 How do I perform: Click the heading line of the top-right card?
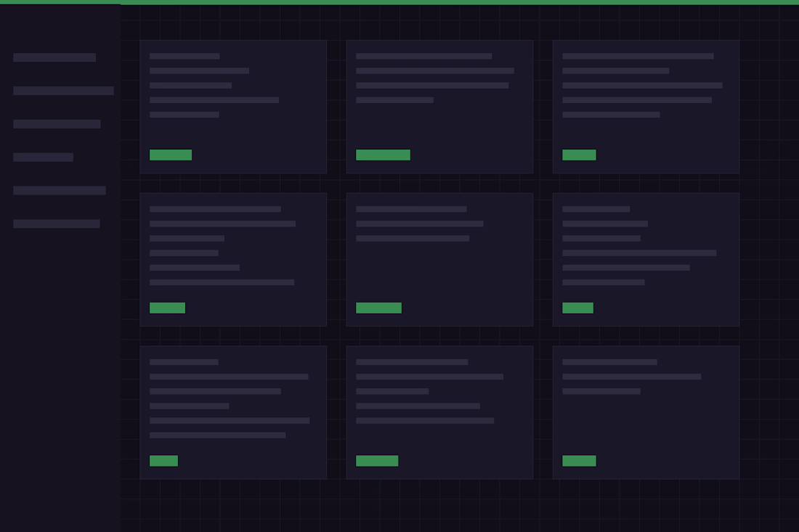[638, 56]
